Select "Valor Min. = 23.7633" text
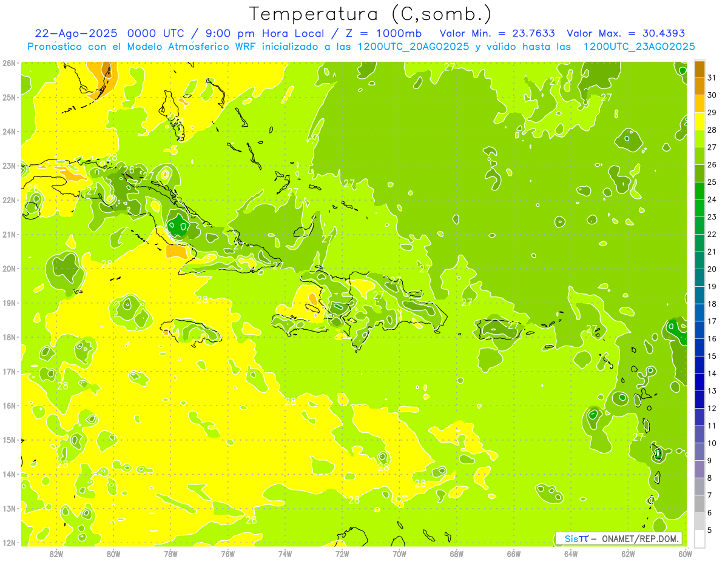 [x=497, y=33]
